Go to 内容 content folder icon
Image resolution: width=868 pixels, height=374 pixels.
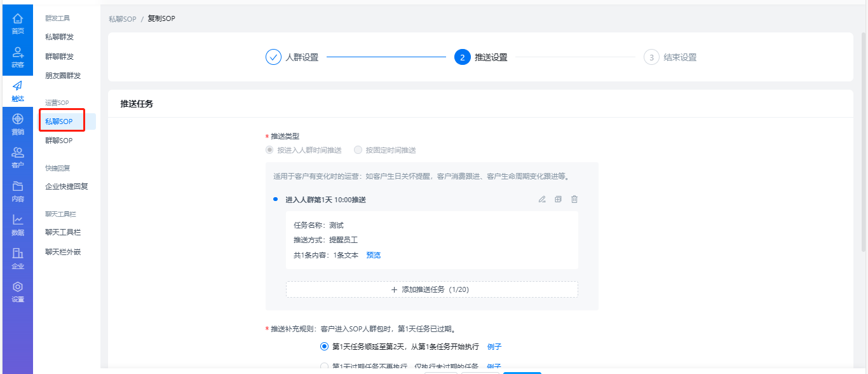[18, 187]
